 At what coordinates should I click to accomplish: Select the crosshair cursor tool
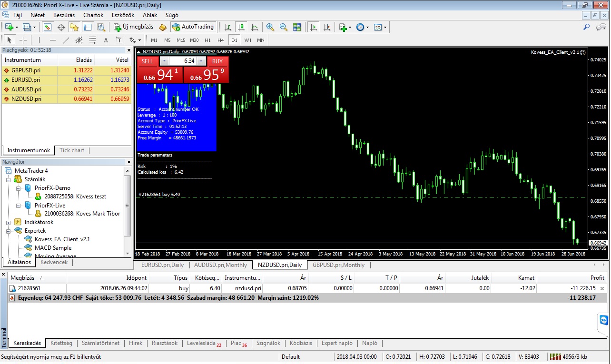(x=23, y=40)
